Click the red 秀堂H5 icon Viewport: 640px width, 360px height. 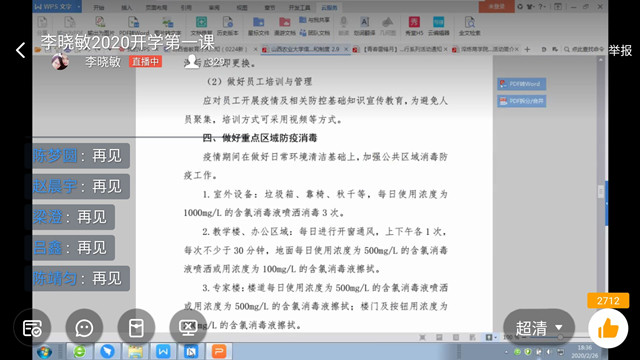click(x=414, y=26)
